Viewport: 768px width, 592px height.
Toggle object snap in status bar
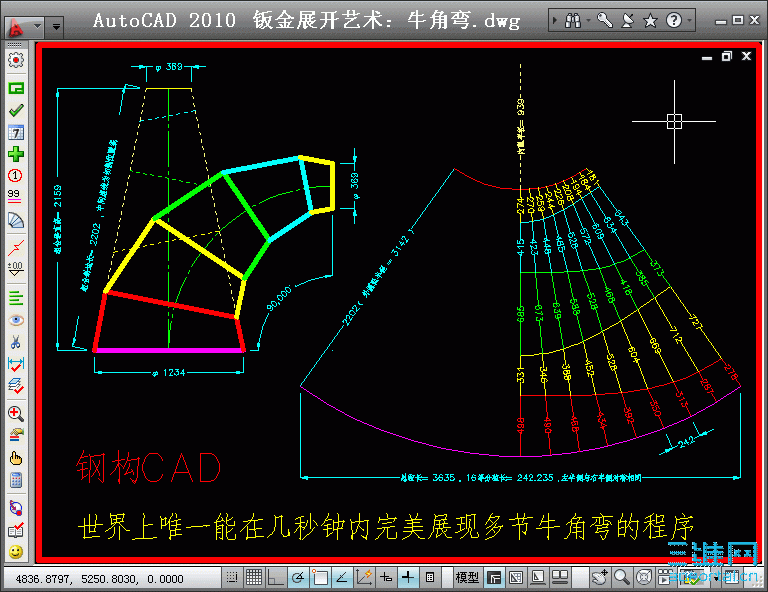coord(320,578)
